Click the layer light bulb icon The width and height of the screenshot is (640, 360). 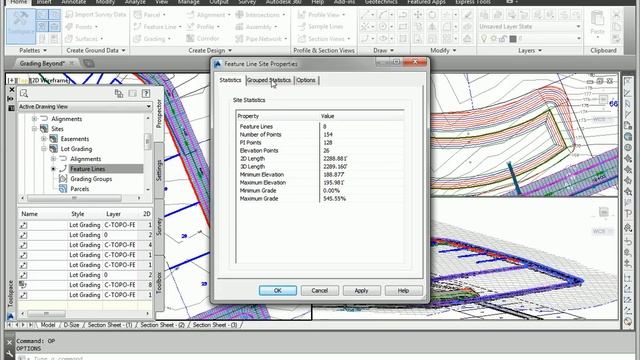click(x=484, y=39)
